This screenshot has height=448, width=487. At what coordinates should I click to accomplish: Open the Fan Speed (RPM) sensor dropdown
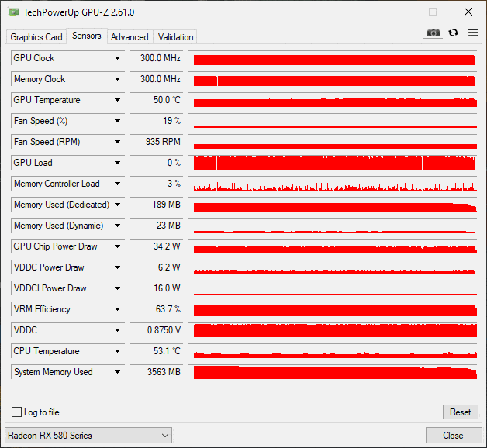117,142
